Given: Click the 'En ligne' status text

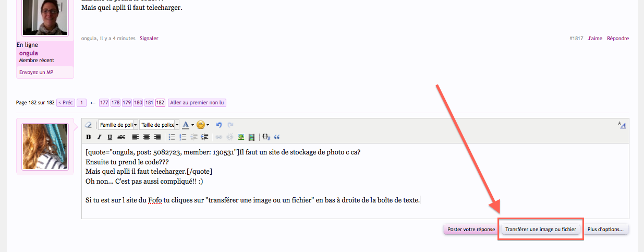Looking at the screenshot, I should coord(27,45).
